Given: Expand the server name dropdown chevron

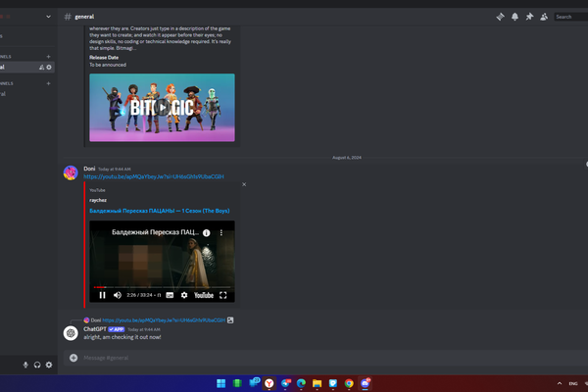Looking at the screenshot, I should pyautogui.click(x=48, y=17).
